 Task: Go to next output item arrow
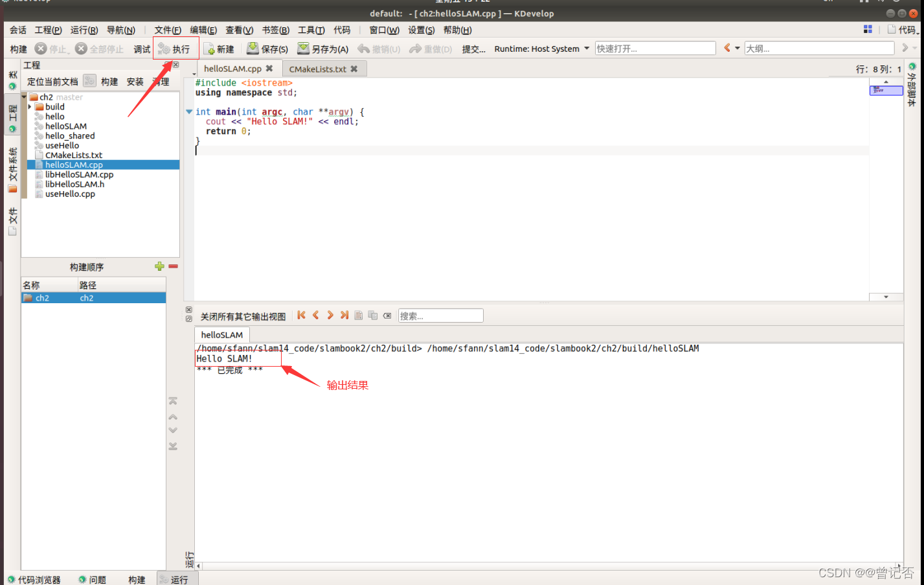click(330, 315)
